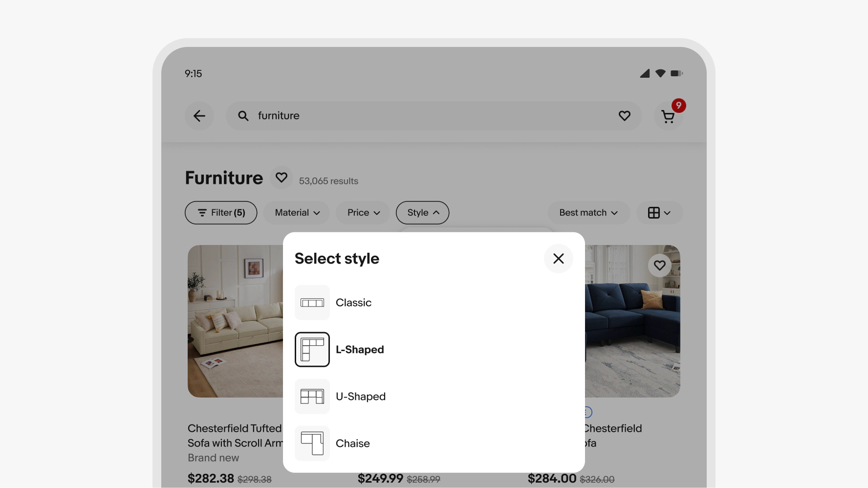Open the beige sofa product image
The width and height of the screenshot is (868, 488).
click(x=236, y=321)
